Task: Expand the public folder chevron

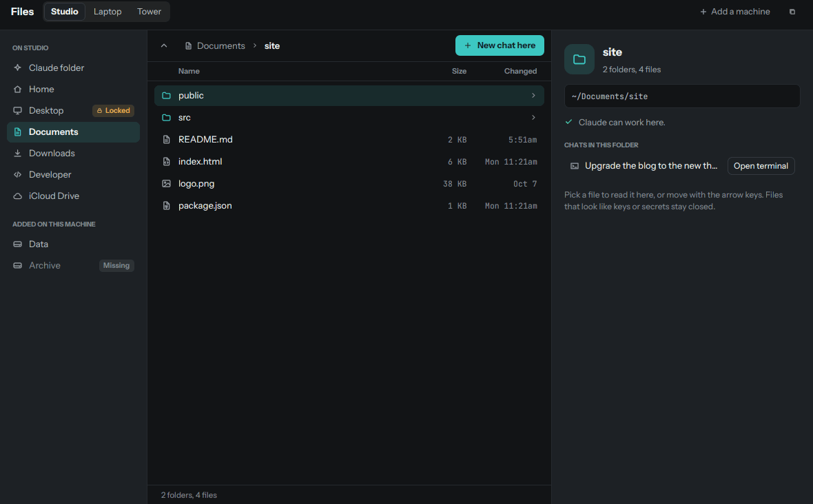Action: (x=533, y=95)
